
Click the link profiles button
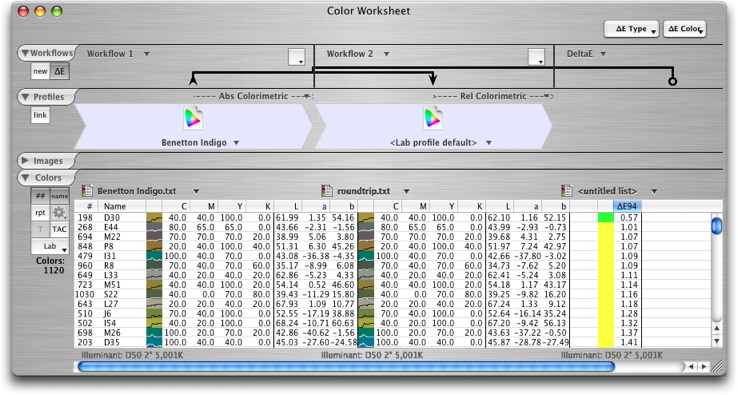point(40,115)
